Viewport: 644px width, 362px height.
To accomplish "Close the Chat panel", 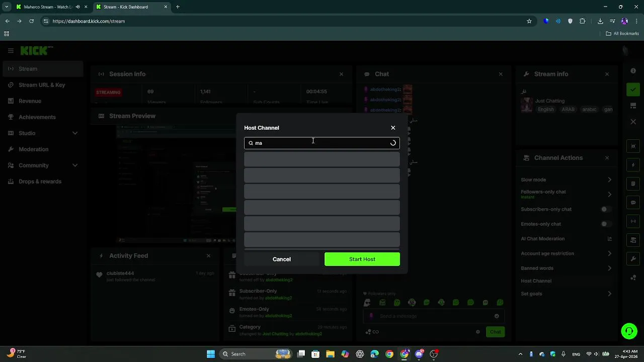I will pyautogui.click(x=501, y=74).
